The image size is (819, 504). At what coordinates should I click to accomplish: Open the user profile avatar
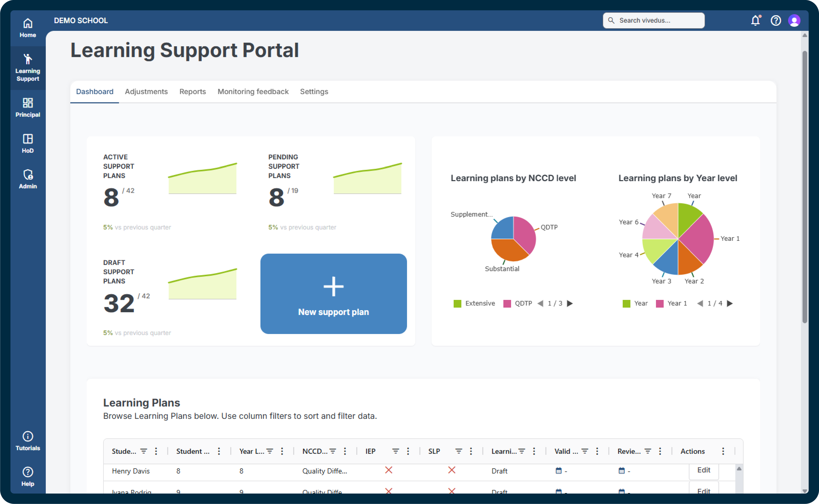coord(794,21)
